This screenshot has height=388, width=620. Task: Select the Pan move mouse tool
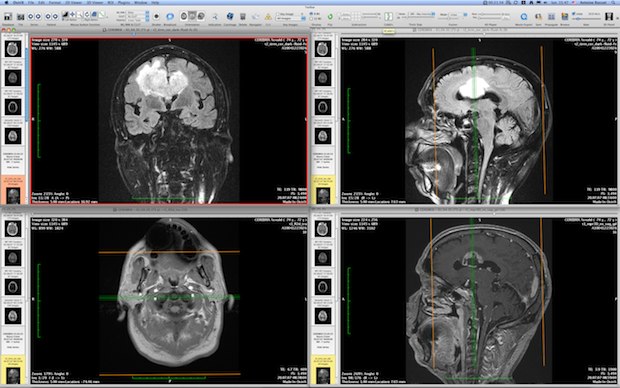tap(72, 14)
